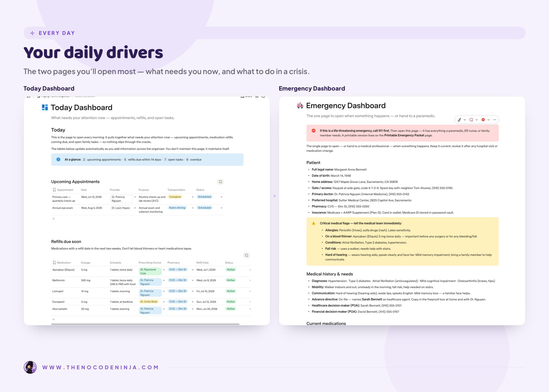Click horizontal scrollbar under Refills table
Screen dimensions: 549x392
coord(145,324)
